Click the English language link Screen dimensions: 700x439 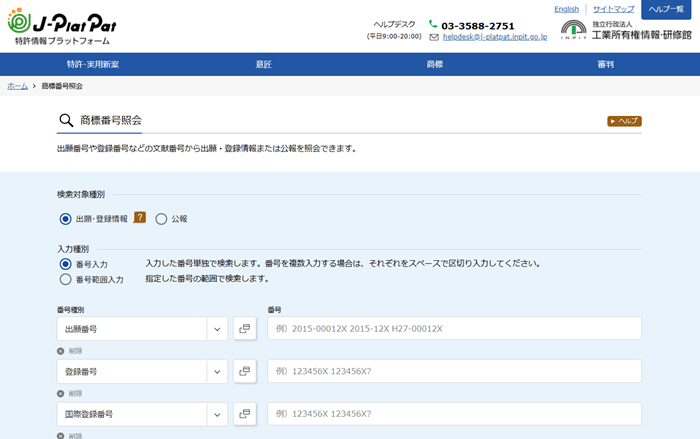(567, 9)
